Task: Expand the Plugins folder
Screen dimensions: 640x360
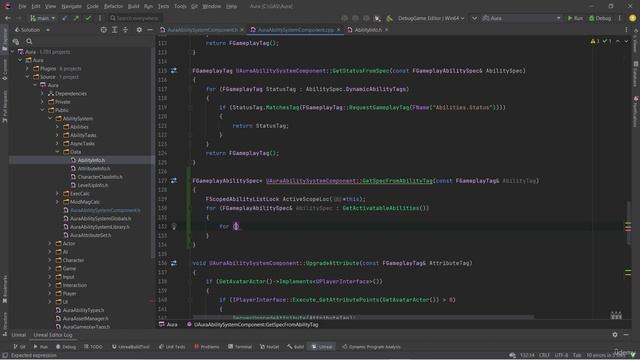Action: (27, 69)
